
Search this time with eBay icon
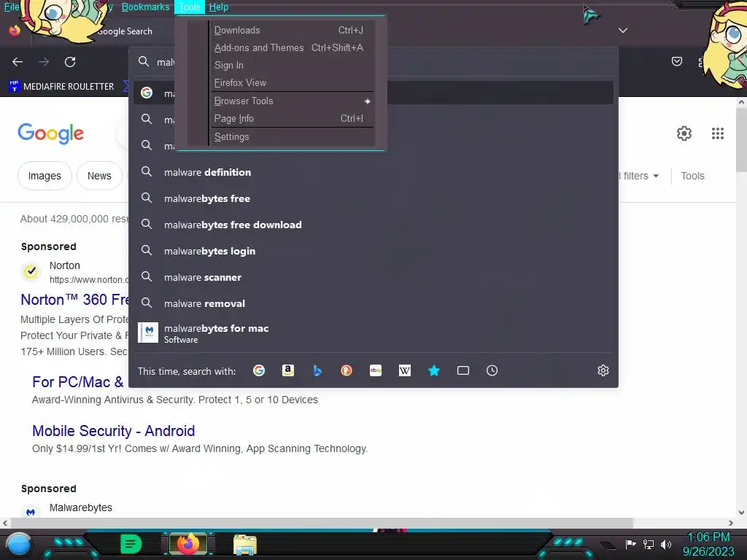coord(376,370)
